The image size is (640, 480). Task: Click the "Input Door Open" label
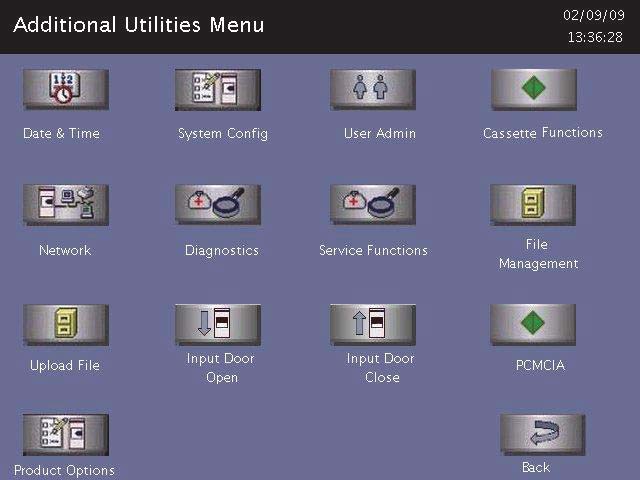pos(221,368)
